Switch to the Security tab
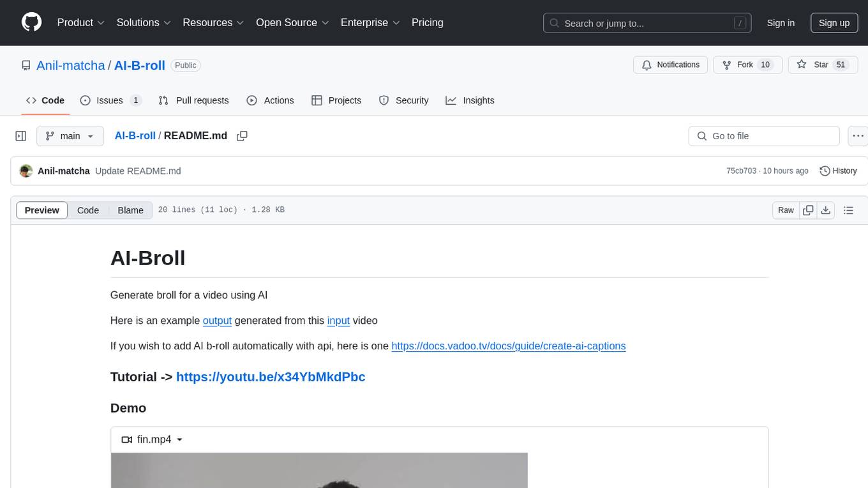Viewport: 868px width, 488px height. pos(403,100)
